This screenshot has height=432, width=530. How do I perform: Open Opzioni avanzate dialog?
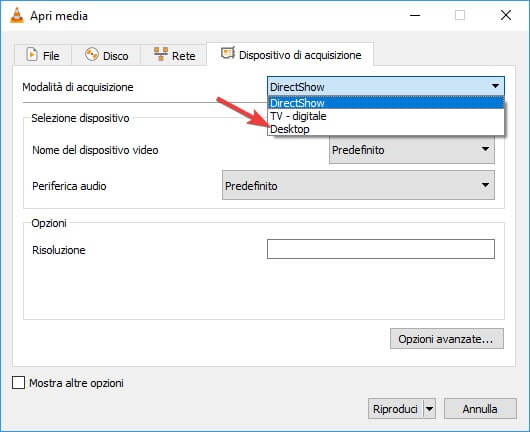pos(447,339)
